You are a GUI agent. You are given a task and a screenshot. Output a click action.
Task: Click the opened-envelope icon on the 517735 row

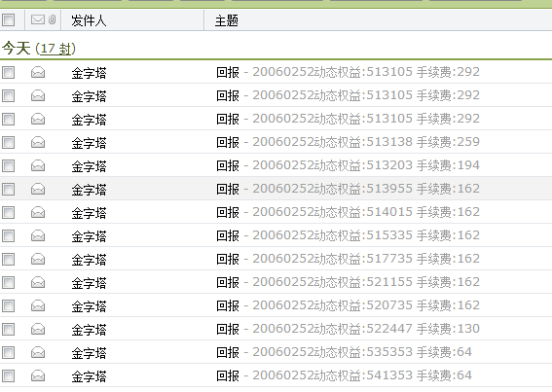38,259
